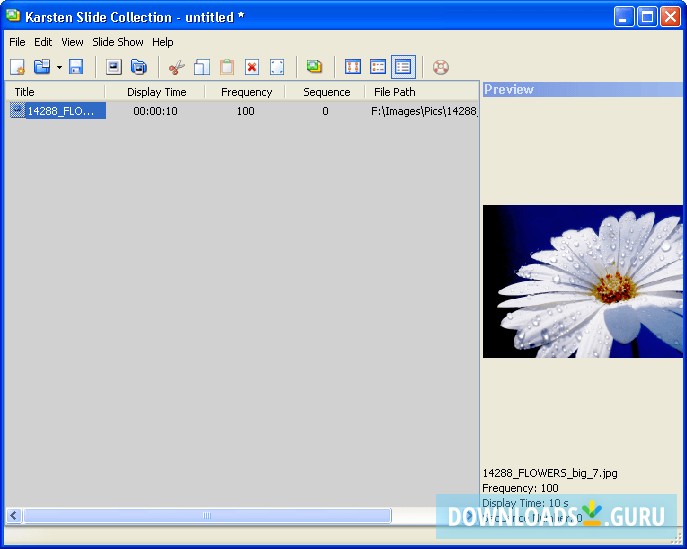
Task: Click the New collection icon
Action: 17,67
